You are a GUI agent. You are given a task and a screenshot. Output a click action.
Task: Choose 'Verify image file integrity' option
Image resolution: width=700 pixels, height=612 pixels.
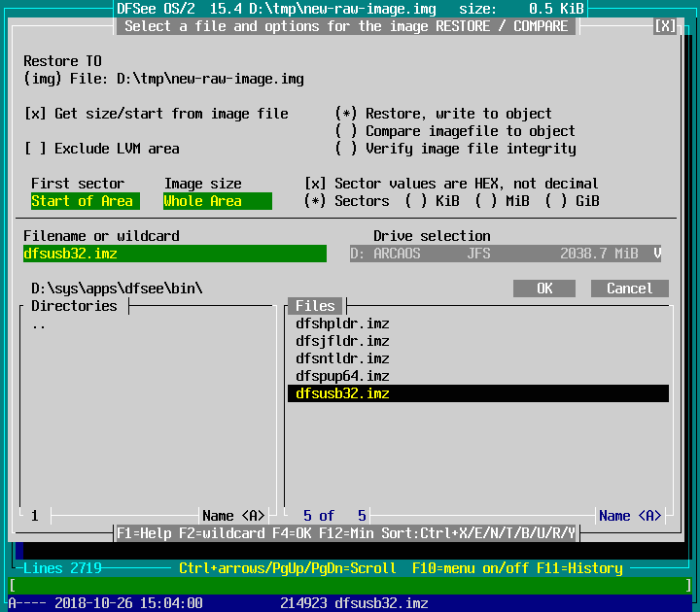tap(346, 149)
